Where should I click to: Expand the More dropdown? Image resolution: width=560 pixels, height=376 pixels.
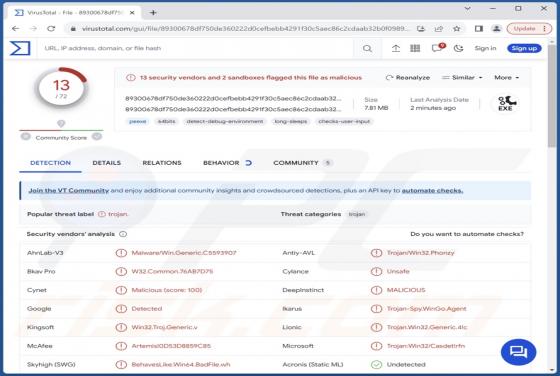click(506, 77)
